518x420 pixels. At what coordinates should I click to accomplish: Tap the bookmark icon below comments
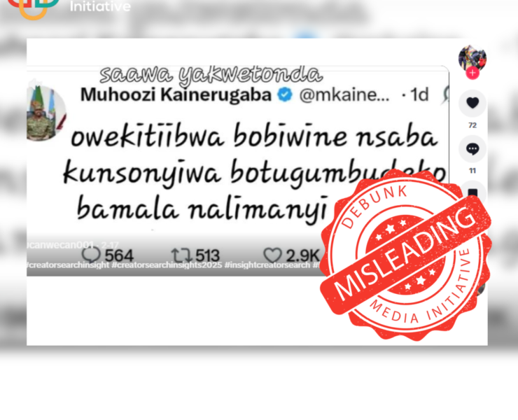[472, 192]
